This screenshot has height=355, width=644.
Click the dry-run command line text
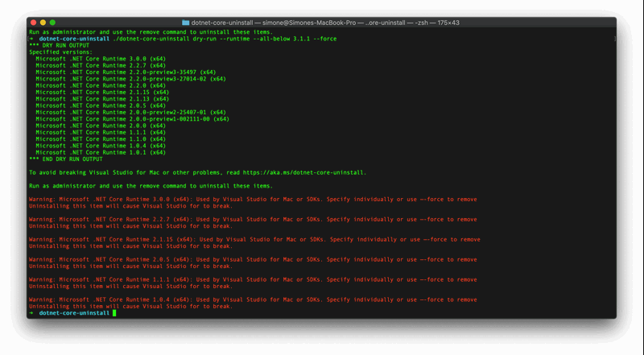click(225, 39)
